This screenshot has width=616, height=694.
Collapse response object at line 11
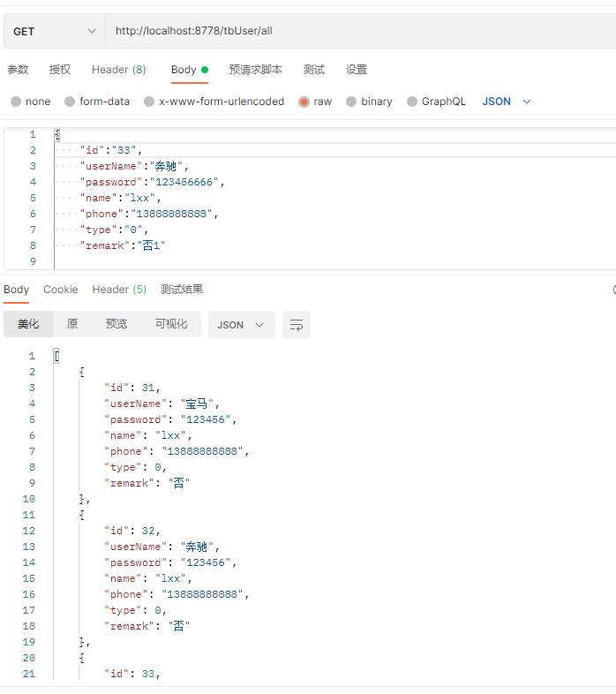coord(81,515)
